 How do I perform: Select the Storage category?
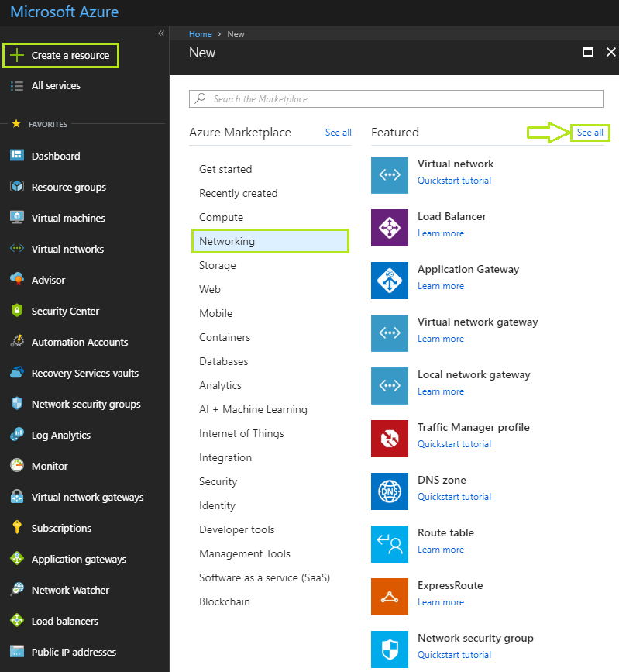(217, 265)
